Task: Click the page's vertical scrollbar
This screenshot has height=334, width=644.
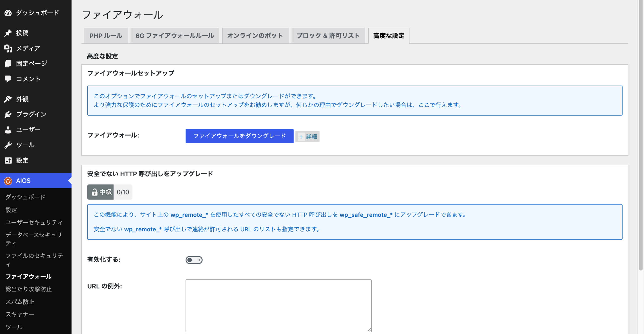Action: (641, 136)
